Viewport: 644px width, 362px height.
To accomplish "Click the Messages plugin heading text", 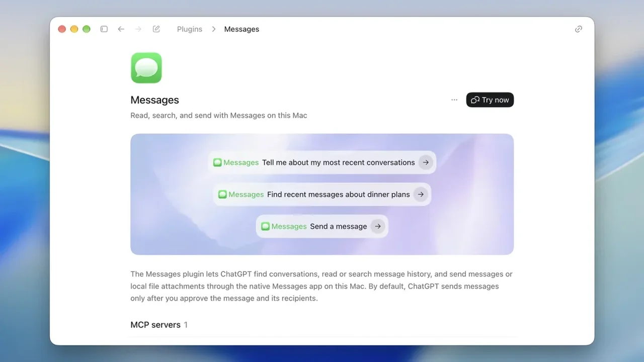I will point(154,100).
